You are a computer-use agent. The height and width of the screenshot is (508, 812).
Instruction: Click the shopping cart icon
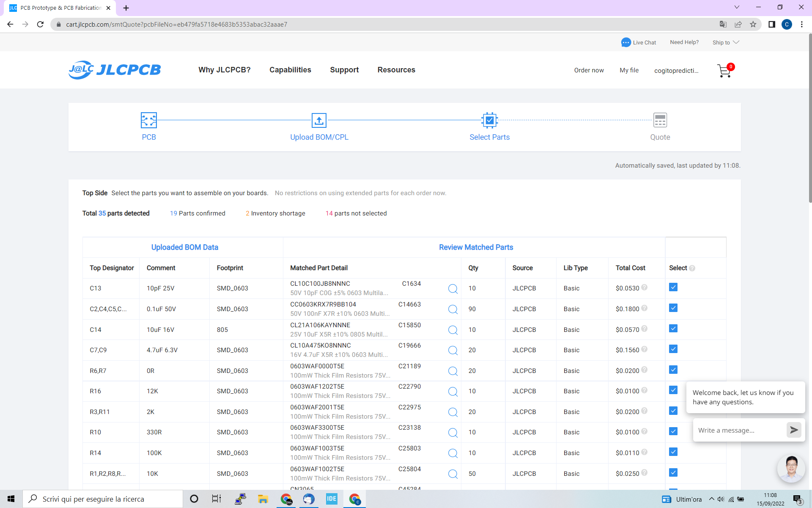point(724,71)
